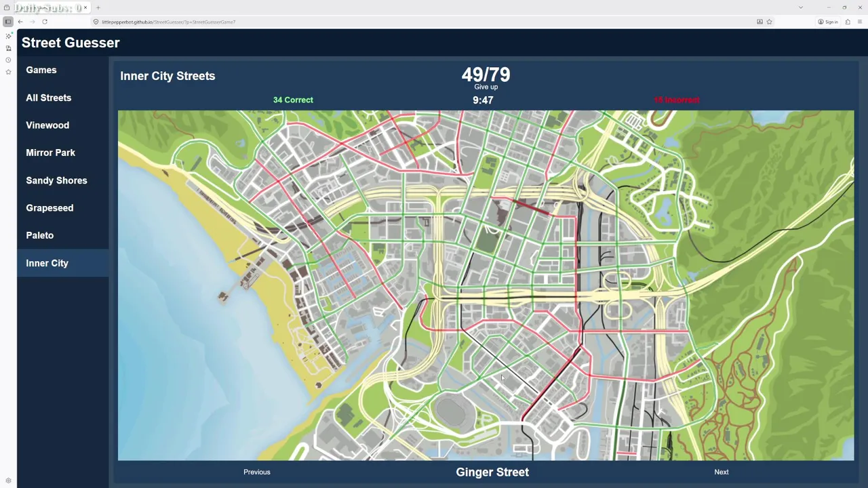The height and width of the screenshot is (488, 868).
Task: Bookmark this page with the star
Action: coord(769,22)
